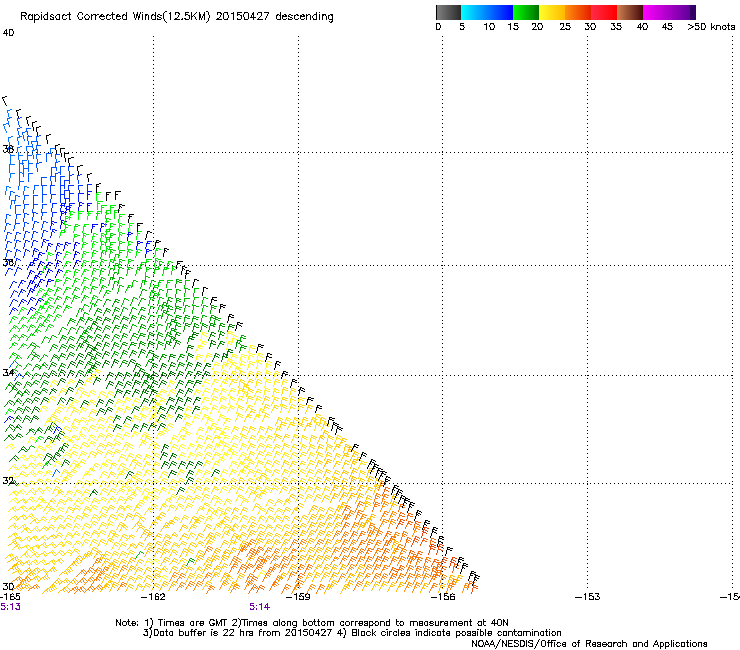Select the red 30-35 knots legend segment
Image resolution: width=740 pixels, height=650 pixels.
(x=604, y=12)
